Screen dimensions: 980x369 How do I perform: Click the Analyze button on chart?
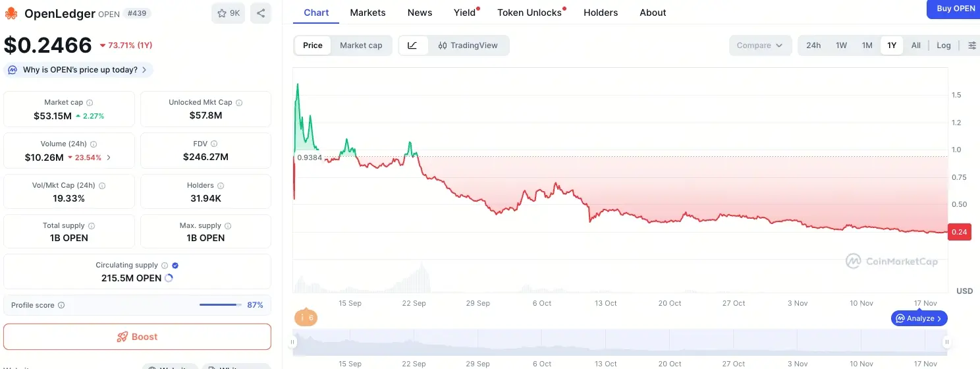(919, 318)
